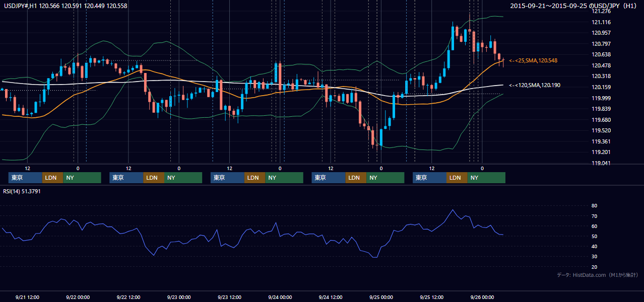Select the white 120 SMA 120.190 label

[x=535, y=86]
